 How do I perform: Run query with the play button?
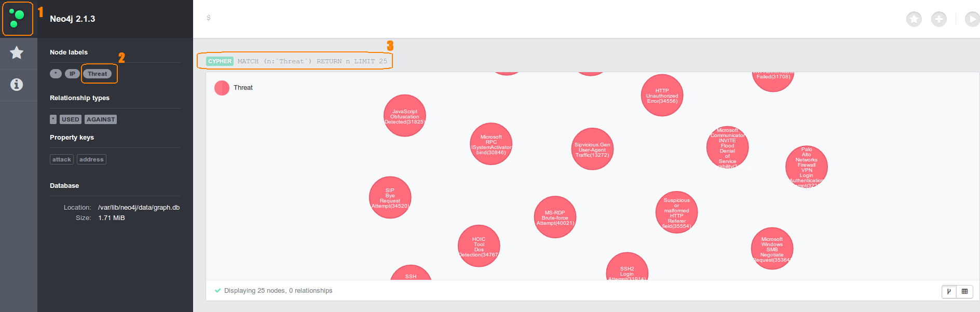tap(971, 19)
